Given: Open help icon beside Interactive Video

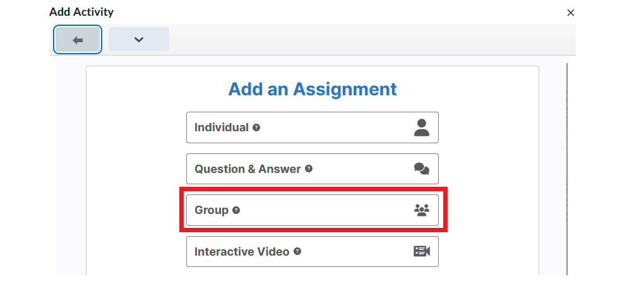Looking at the screenshot, I should coord(297,252).
